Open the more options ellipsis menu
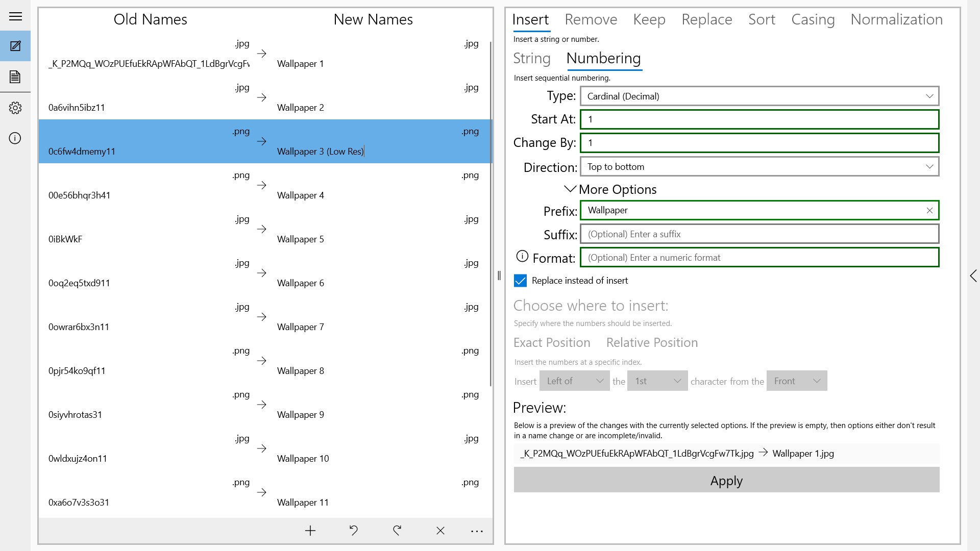The width and height of the screenshot is (980, 551). click(477, 531)
